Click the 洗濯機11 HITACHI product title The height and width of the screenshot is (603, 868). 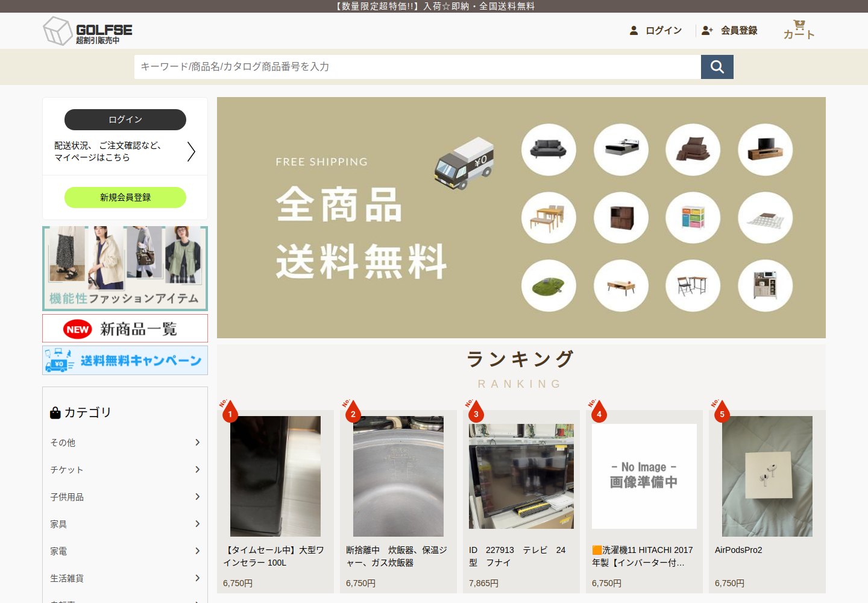[643, 557]
